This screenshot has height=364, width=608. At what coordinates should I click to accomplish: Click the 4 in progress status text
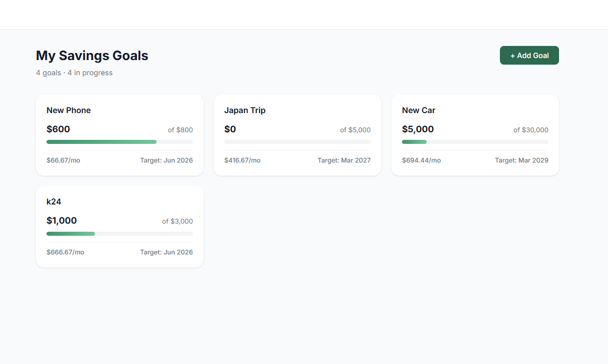coord(90,73)
